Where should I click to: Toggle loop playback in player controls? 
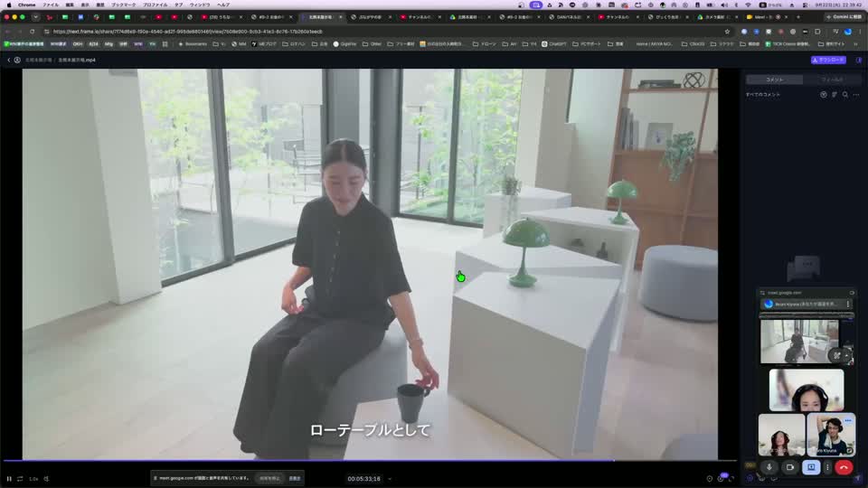[20, 479]
